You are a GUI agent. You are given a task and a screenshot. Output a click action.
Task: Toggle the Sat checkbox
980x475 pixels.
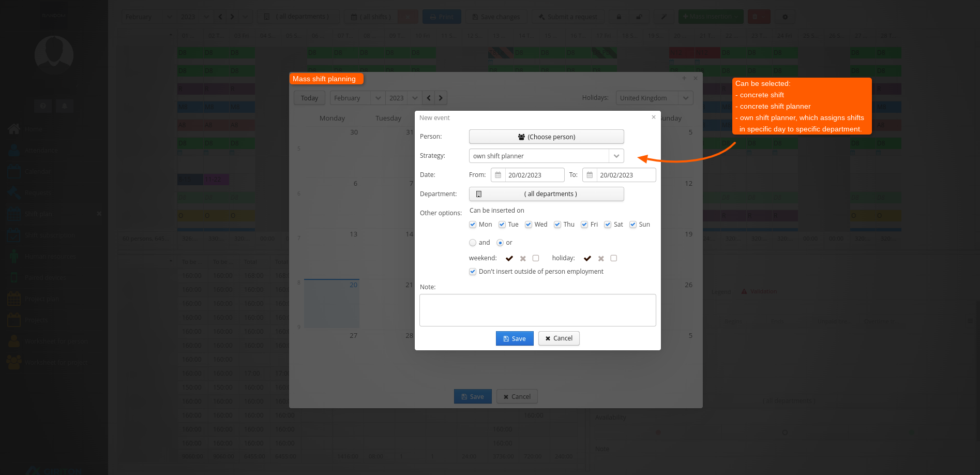pyautogui.click(x=608, y=225)
